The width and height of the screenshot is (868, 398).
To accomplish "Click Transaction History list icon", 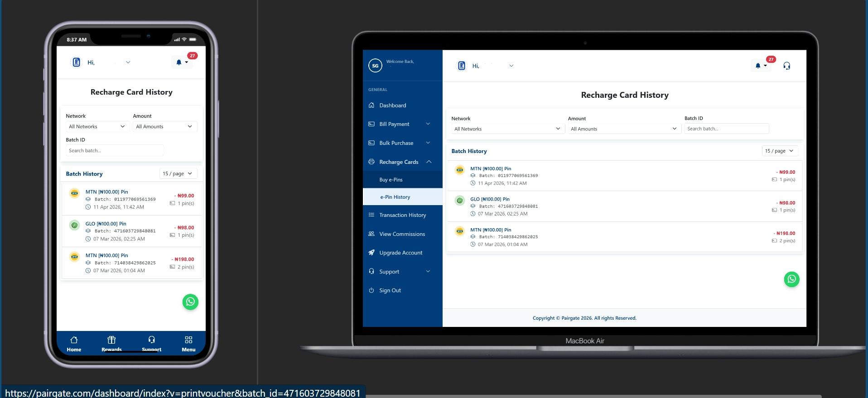I will (x=371, y=215).
